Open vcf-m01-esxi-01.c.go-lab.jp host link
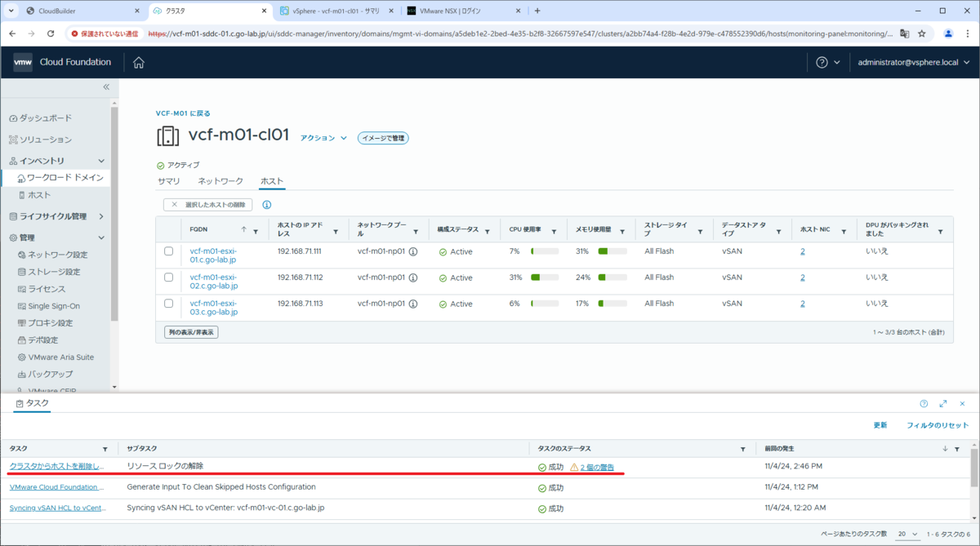The height and width of the screenshot is (546, 980). point(214,255)
